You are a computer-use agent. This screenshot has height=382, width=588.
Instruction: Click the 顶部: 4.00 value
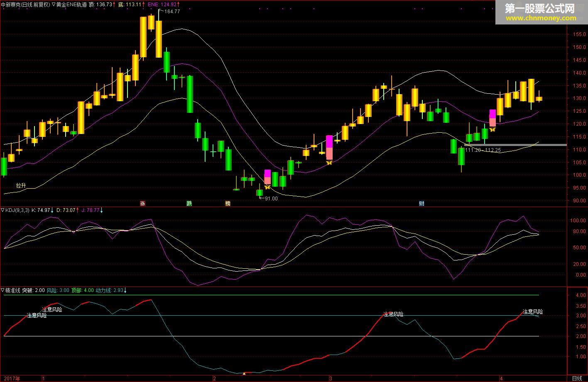pyautogui.click(x=83, y=290)
